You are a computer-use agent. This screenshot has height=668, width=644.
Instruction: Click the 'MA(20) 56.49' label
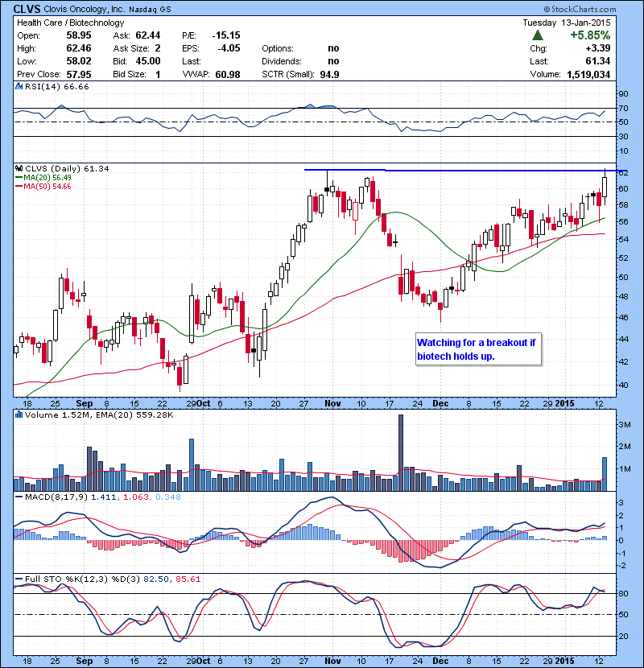click(x=47, y=178)
